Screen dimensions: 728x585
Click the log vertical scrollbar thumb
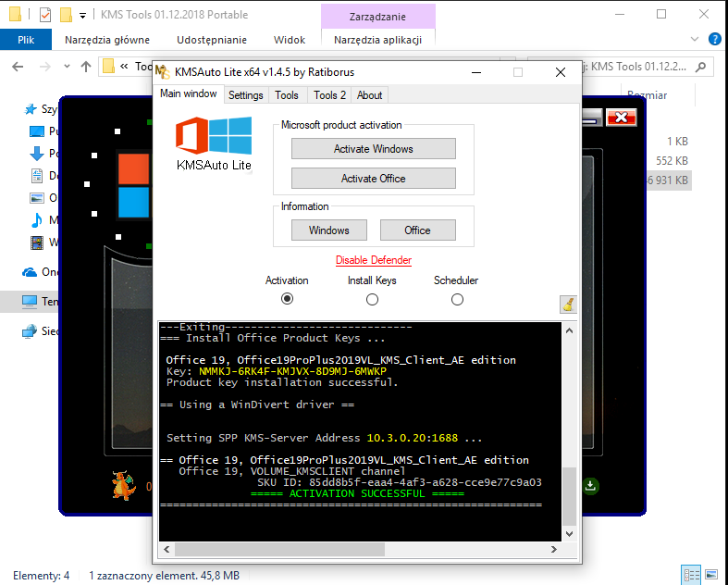click(569, 496)
